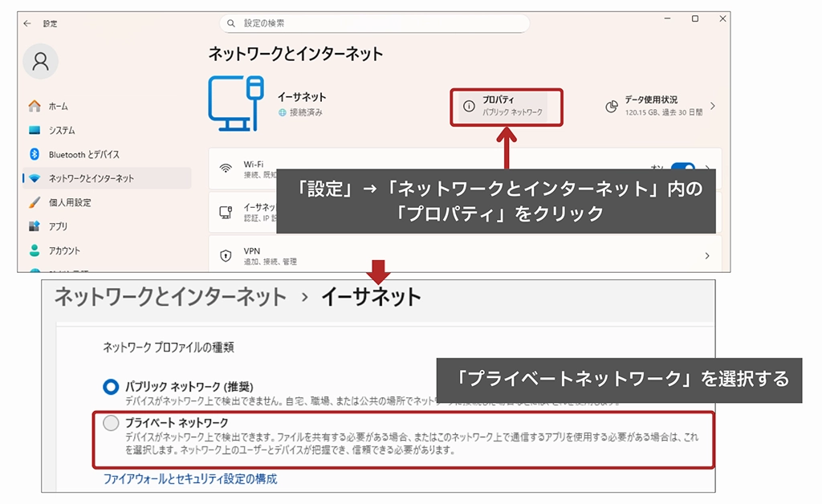Toggle the Wi-Fi switch
The image size is (822, 504).
pyautogui.click(x=682, y=169)
